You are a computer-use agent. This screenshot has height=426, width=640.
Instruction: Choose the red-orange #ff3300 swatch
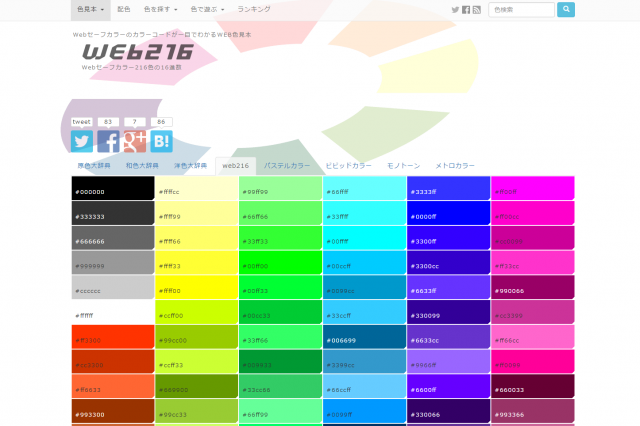pos(113,337)
